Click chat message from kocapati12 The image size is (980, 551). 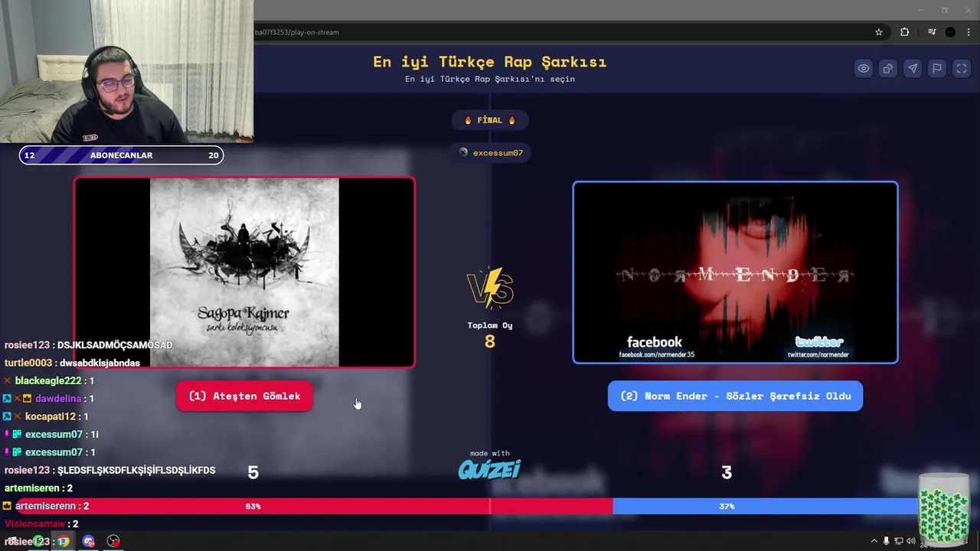click(x=46, y=416)
